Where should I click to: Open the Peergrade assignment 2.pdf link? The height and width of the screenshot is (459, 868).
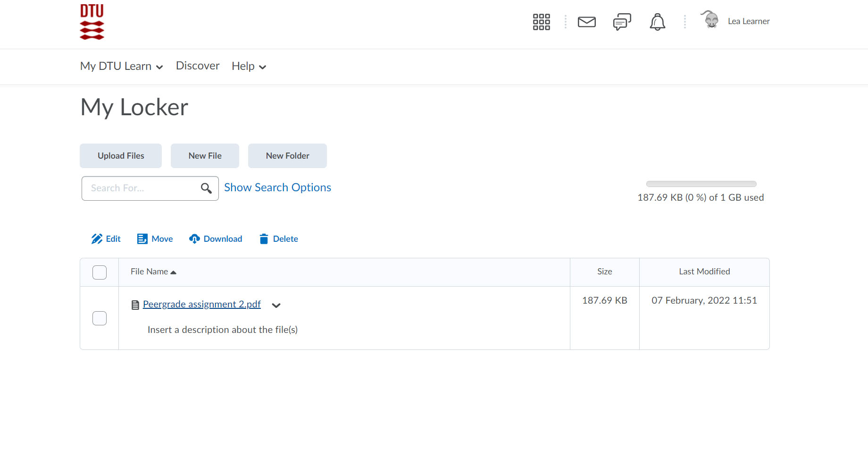pos(201,304)
